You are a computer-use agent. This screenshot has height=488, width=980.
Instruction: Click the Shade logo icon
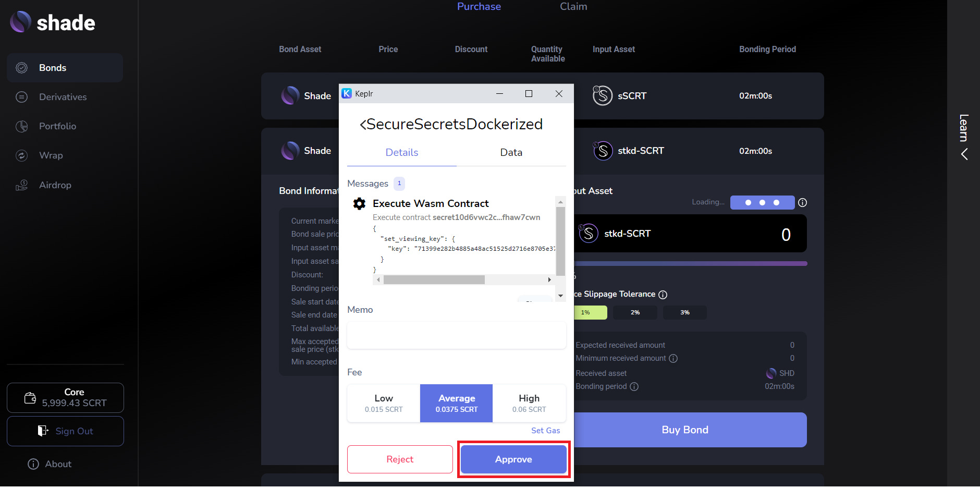[x=21, y=22]
